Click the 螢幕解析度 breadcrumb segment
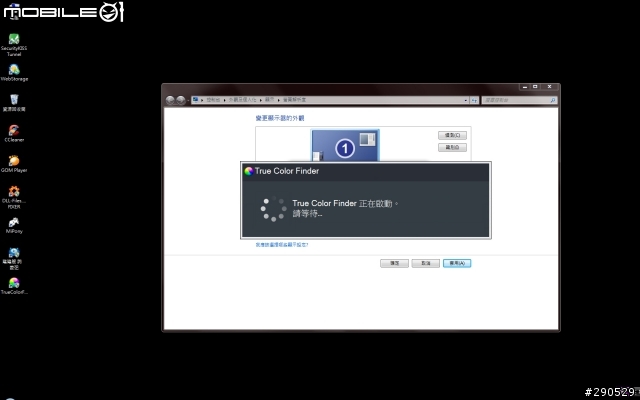Image resolution: width=640 pixels, height=400 pixels. 294,100
